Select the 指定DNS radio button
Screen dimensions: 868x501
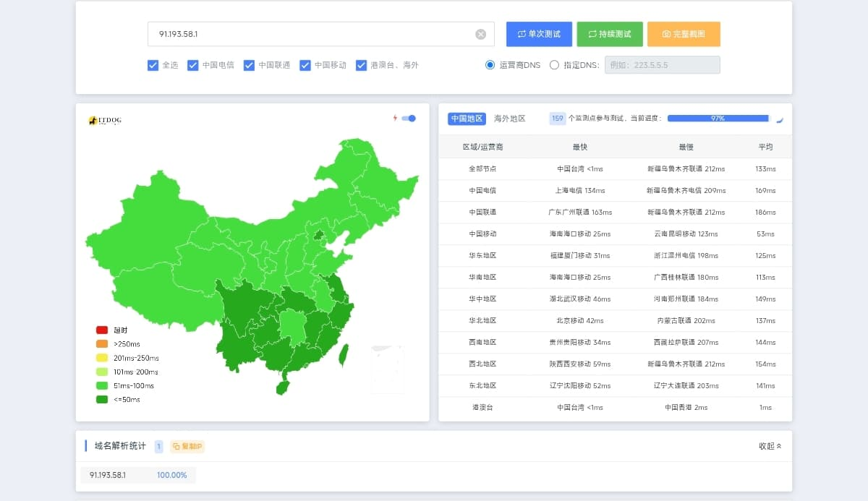click(x=555, y=65)
